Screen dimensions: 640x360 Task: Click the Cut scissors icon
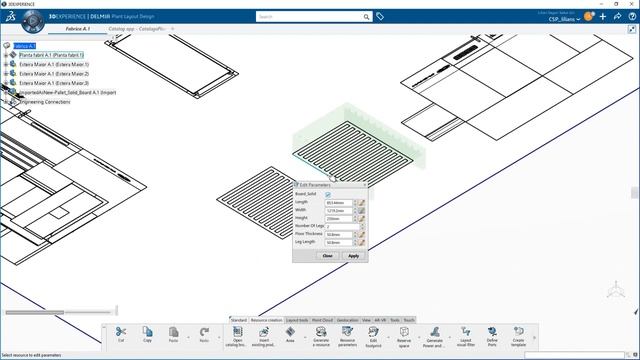click(121, 332)
